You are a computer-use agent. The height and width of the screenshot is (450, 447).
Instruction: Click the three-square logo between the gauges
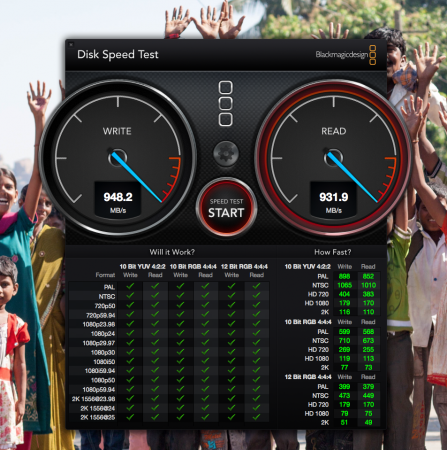point(226,104)
